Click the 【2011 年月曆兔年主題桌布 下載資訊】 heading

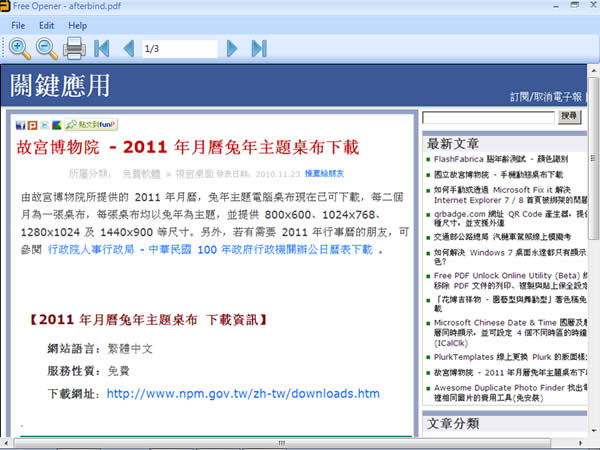148,320
